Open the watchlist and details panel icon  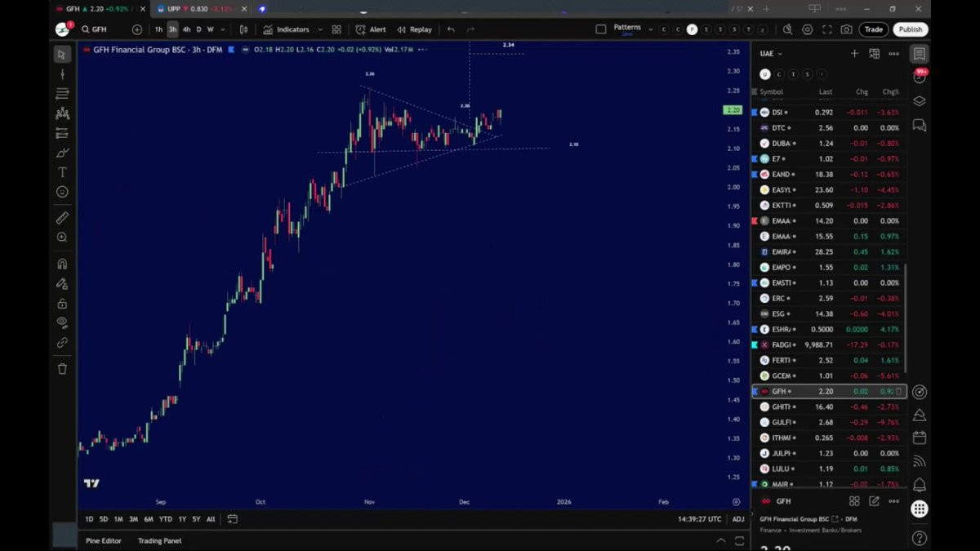click(x=920, y=55)
